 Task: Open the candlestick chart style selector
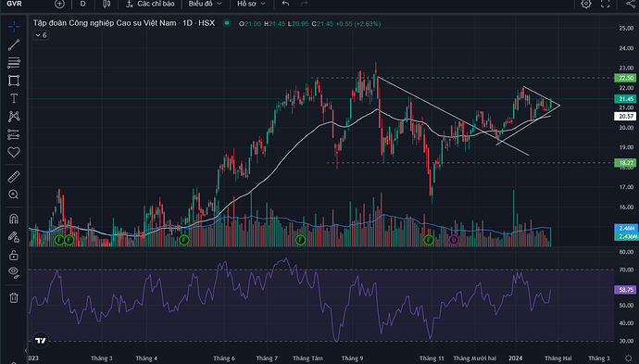106,4
